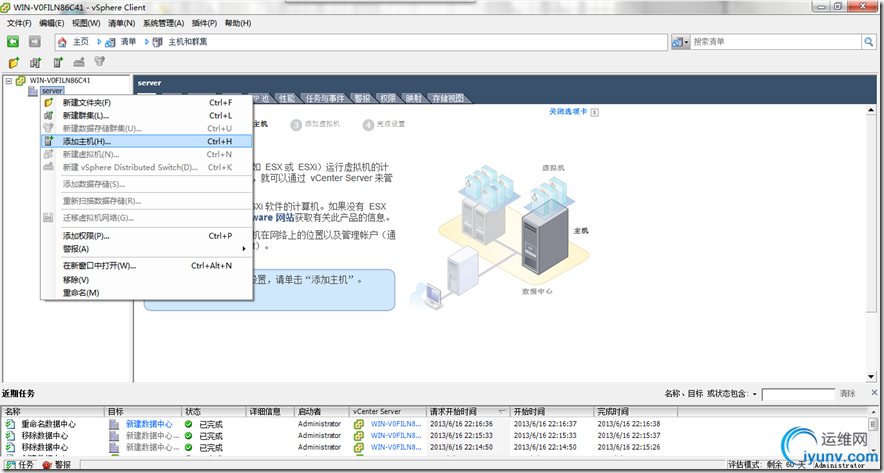The height and width of the screenshot is (473, 884).
Task: Switch to the 性能 tab
Action: pyautogui.click(x=286, y=98)
